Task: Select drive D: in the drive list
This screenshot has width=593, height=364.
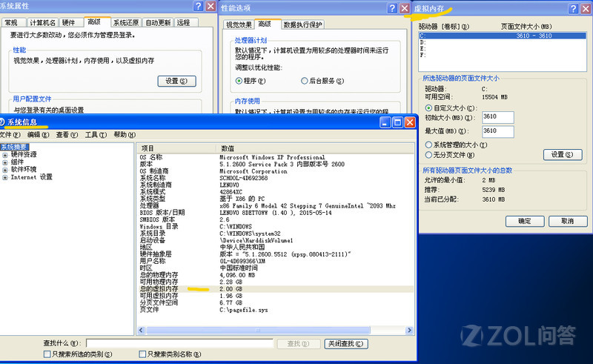Action: 503,42
